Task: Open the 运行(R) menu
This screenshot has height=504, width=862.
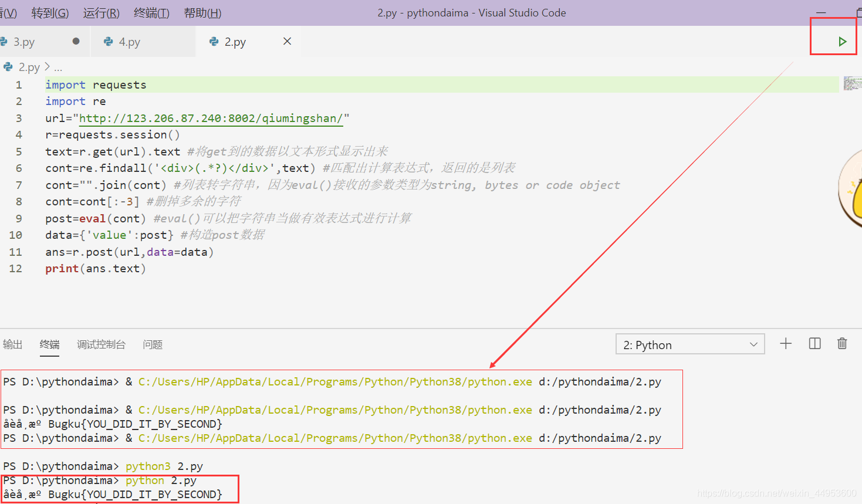Action: click(101, 13)
